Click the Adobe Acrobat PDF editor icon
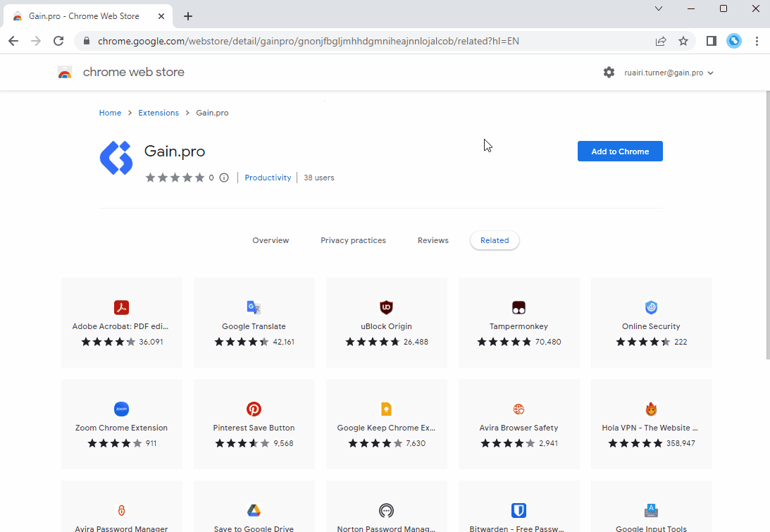The image size is (770, 532). click(x=121, y=307)
